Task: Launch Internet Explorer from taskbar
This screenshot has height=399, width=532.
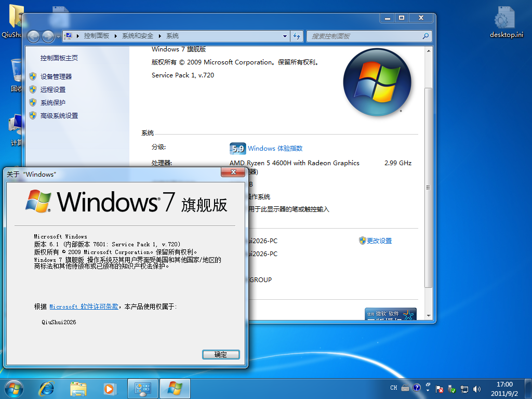Action: 46,389
